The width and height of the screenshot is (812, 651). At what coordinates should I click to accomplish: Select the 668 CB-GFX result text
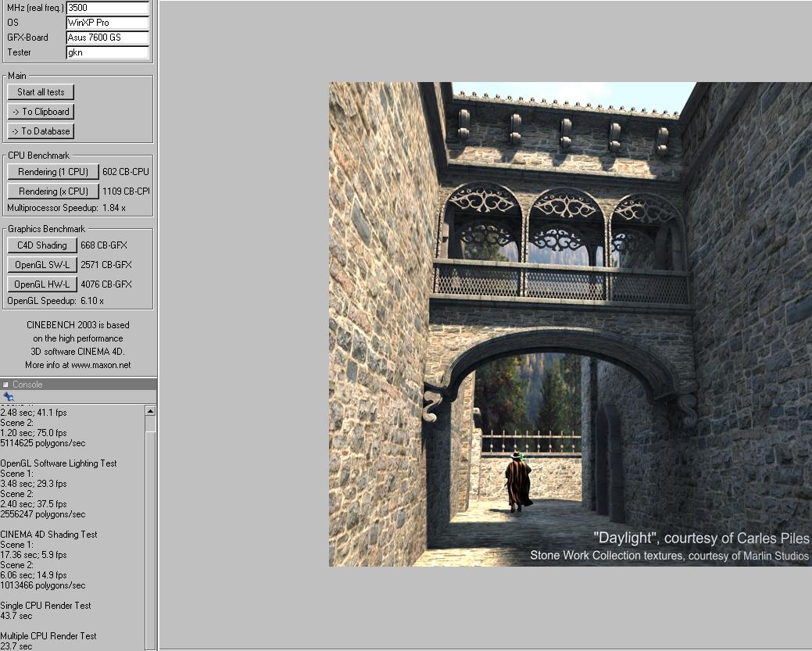click(104, 245)
